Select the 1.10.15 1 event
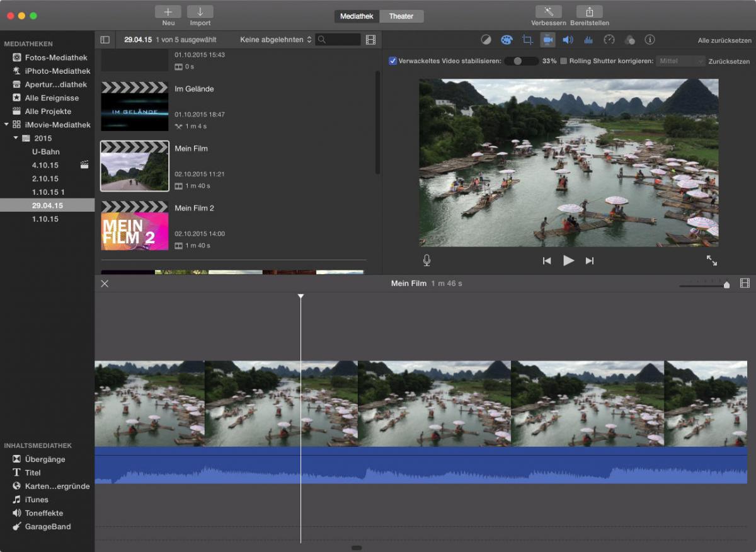 coord(47,192)
